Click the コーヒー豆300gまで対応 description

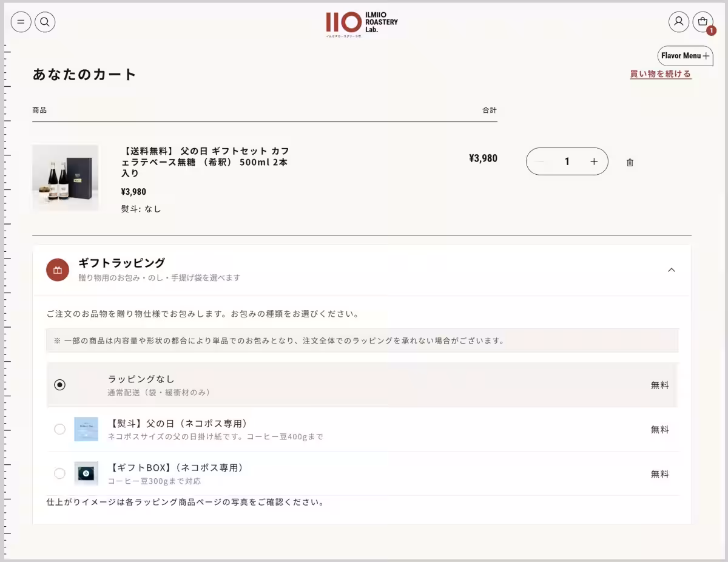(155, 481)
